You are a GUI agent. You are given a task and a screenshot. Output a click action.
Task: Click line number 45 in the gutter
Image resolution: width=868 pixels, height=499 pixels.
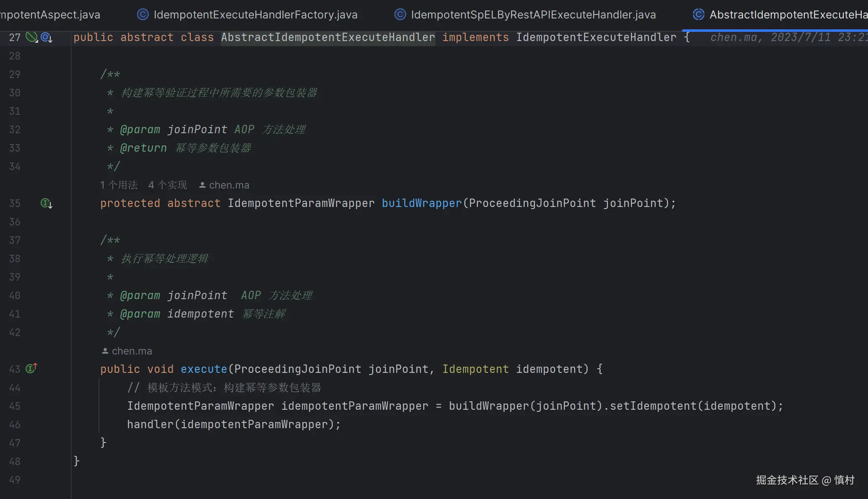15,406
